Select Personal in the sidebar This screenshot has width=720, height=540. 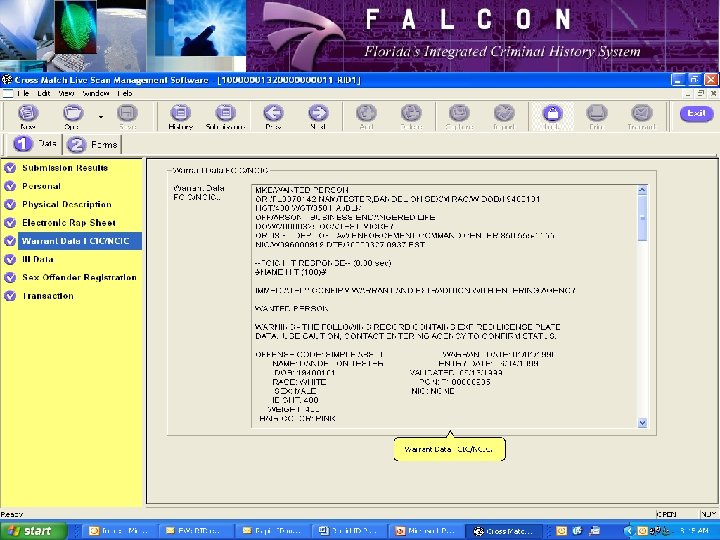click(x=41, y=186)
